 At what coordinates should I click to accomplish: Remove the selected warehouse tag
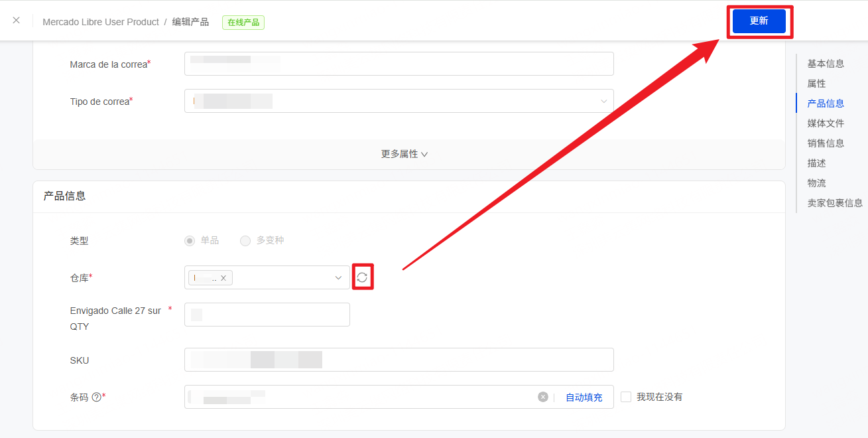223,278
